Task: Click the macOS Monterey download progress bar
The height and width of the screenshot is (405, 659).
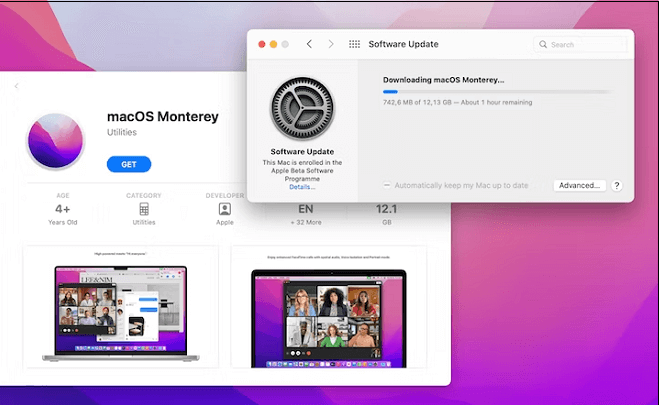Action: tap(497, 92)
